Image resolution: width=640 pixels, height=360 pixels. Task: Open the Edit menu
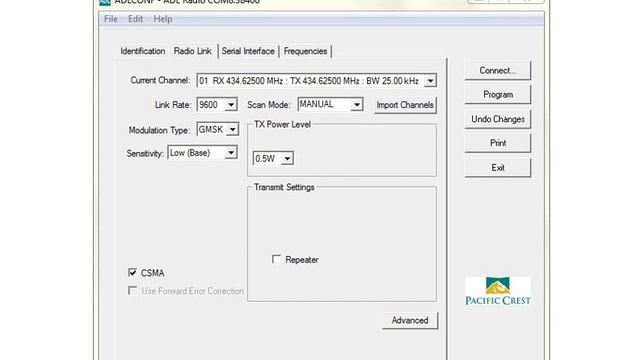tap(135, 19)
